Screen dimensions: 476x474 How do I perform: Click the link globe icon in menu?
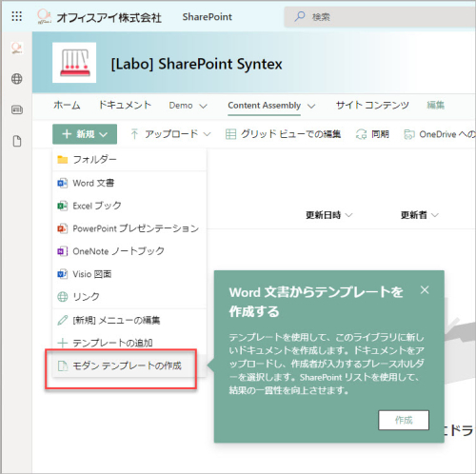62,297
